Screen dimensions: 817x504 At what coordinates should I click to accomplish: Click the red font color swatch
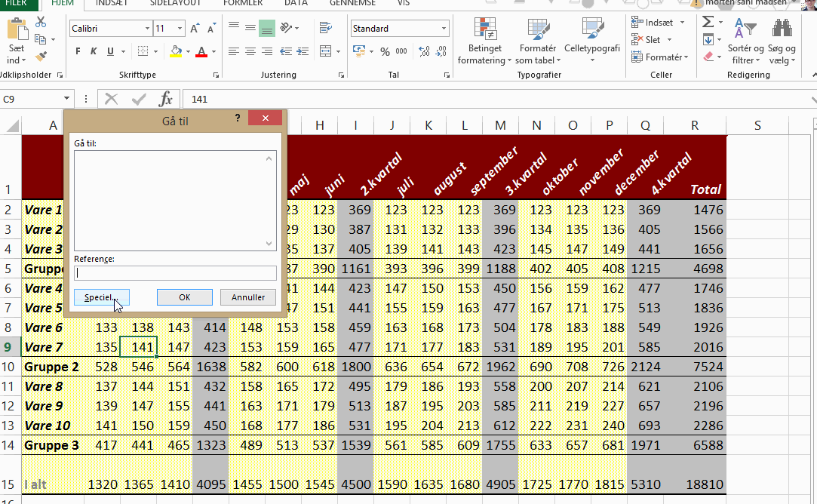click(201, 51)
